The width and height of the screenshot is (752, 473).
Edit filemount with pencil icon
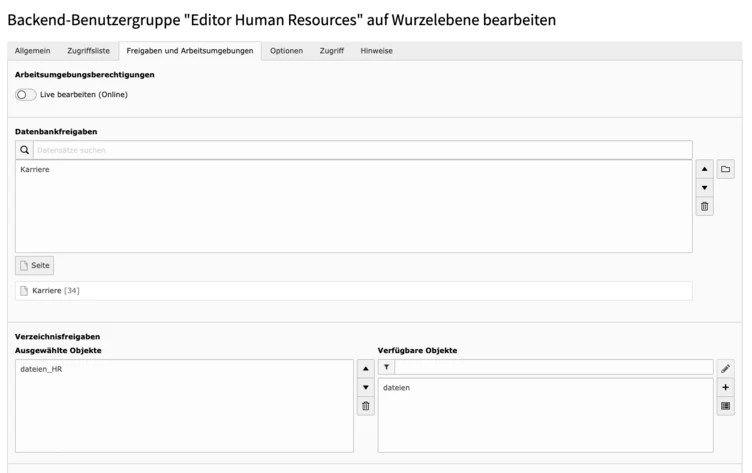(726, 368)
